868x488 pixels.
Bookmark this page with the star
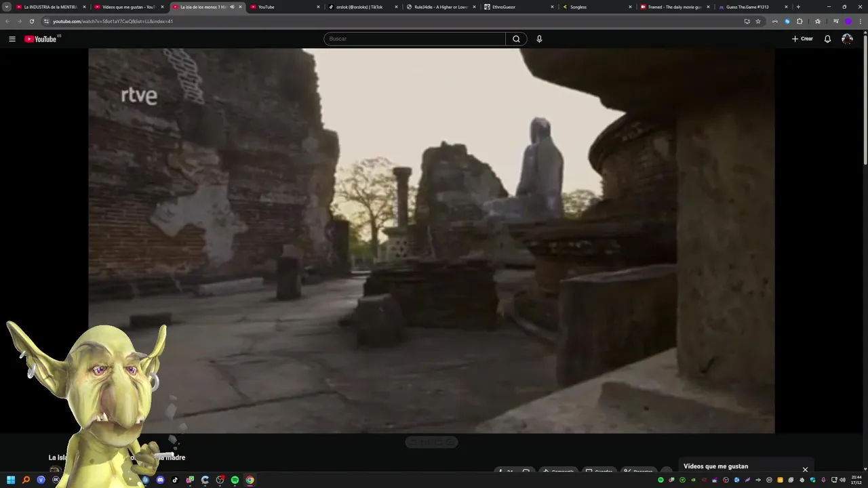click(x=758, y=21)
